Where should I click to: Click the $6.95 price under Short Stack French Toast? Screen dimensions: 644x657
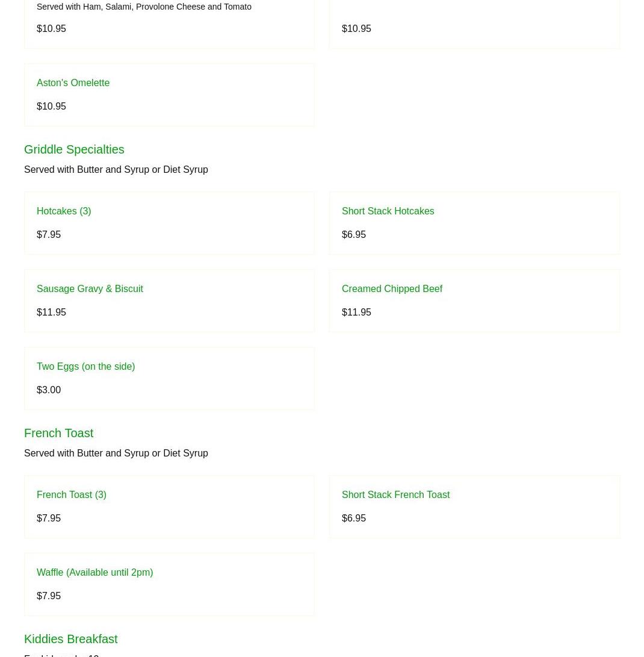(x=354, y=518)
